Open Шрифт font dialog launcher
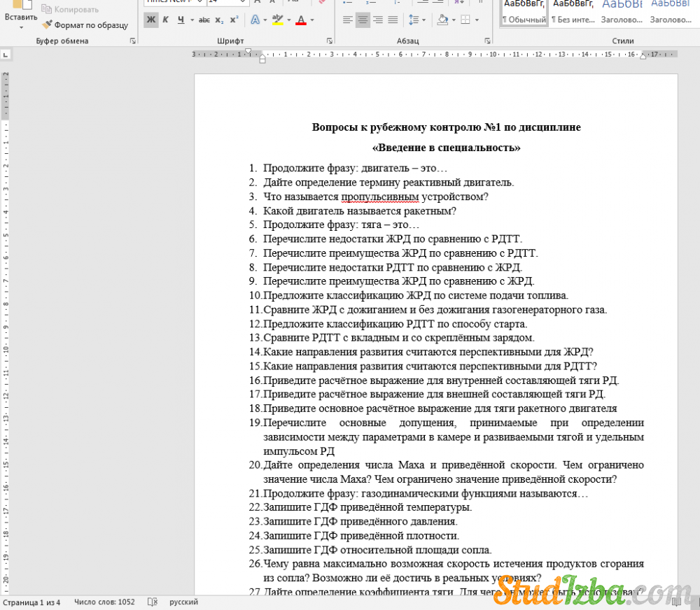 click(330, 41)
